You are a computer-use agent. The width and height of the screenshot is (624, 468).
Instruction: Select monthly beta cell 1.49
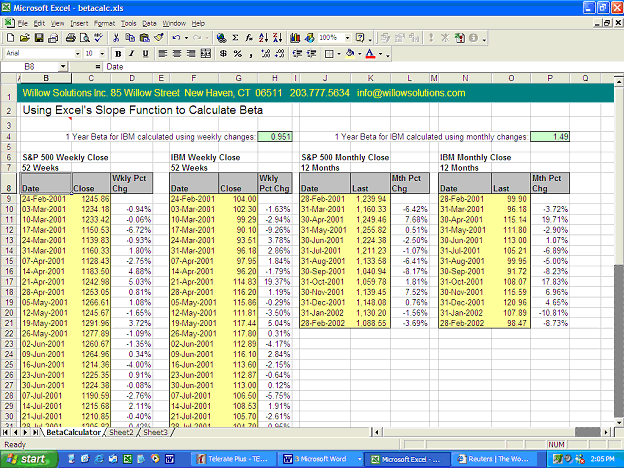550,137
